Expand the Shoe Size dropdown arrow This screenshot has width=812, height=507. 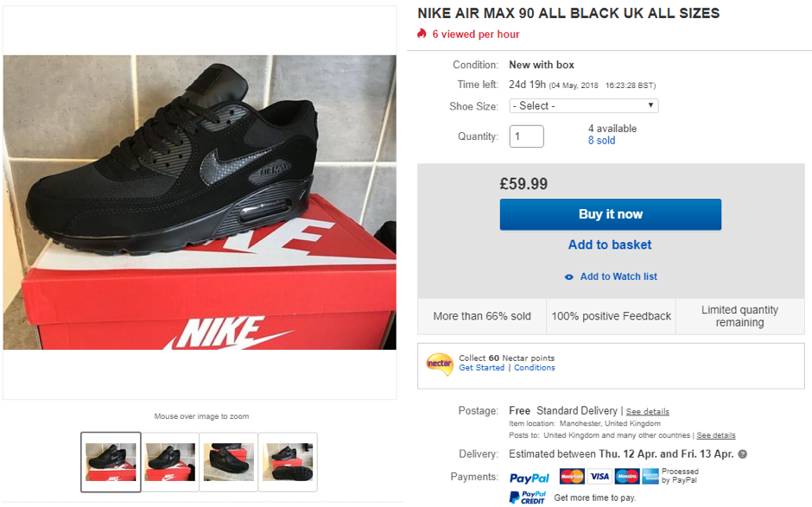click(x=651, y=105)
